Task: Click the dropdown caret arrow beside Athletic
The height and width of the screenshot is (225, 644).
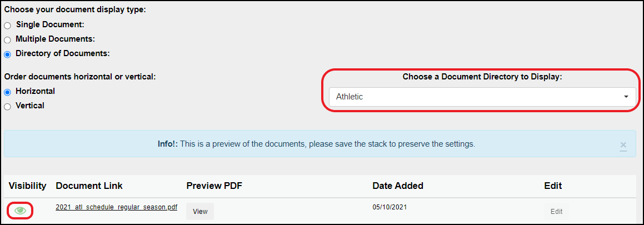Action: coord(626,97)
